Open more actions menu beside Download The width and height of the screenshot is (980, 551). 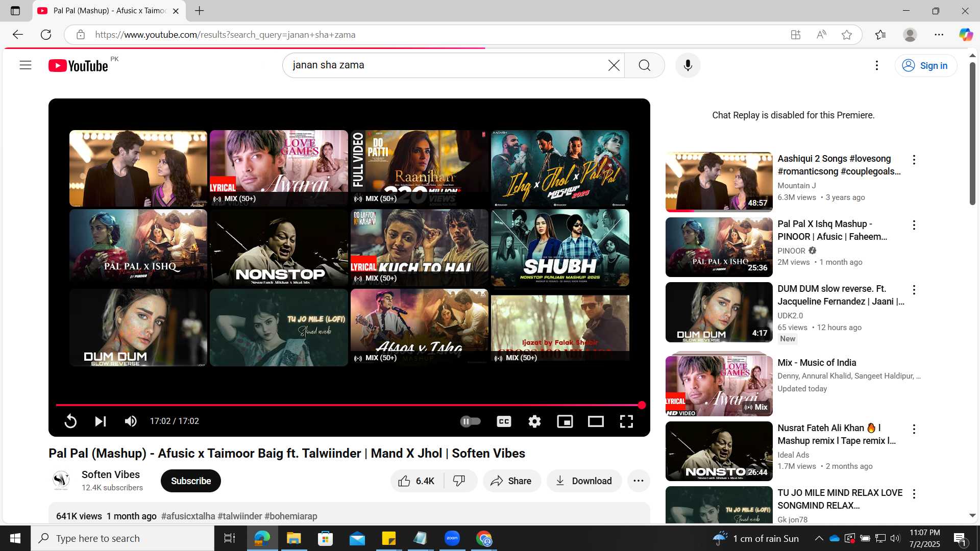(x=639, y=481)
